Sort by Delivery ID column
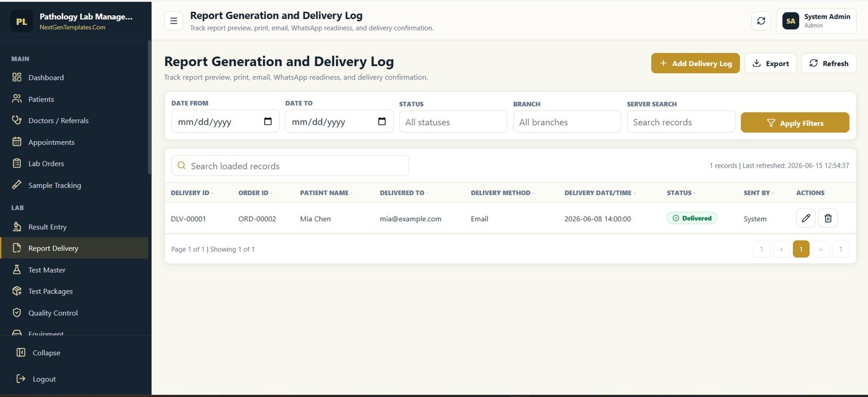The height and width of the screenshot is (397, 868). click(192, 193)
